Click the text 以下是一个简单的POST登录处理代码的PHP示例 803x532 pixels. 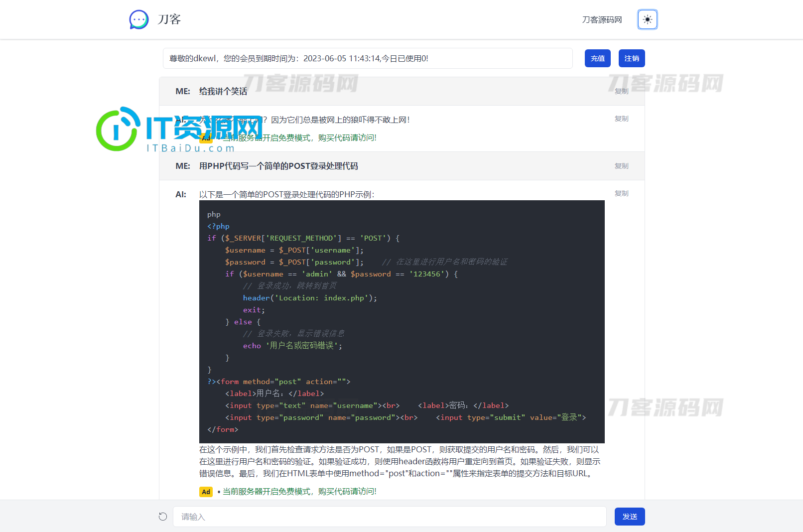coord(286,194)
